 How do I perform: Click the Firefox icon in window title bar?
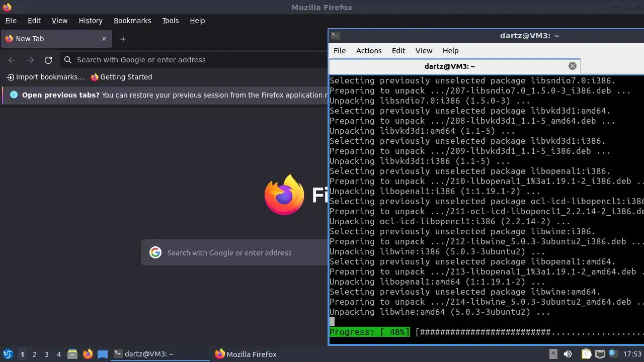7,7
